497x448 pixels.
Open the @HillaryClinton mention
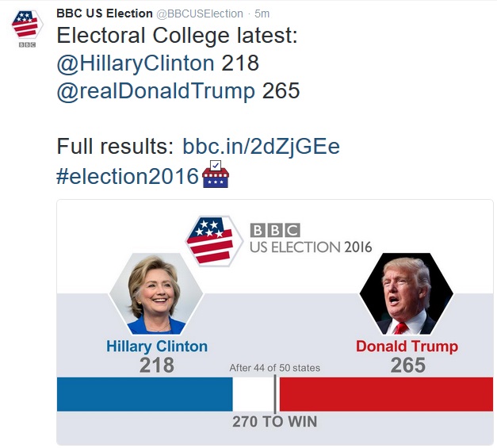point(136,63)
